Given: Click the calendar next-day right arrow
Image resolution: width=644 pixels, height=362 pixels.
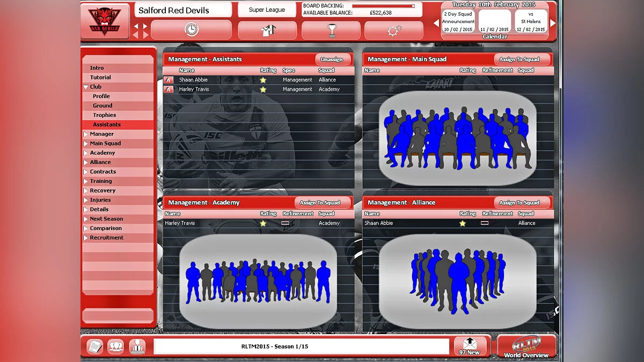Looking at the screenshot, I should pyautogui.click(x=553, y=23).
